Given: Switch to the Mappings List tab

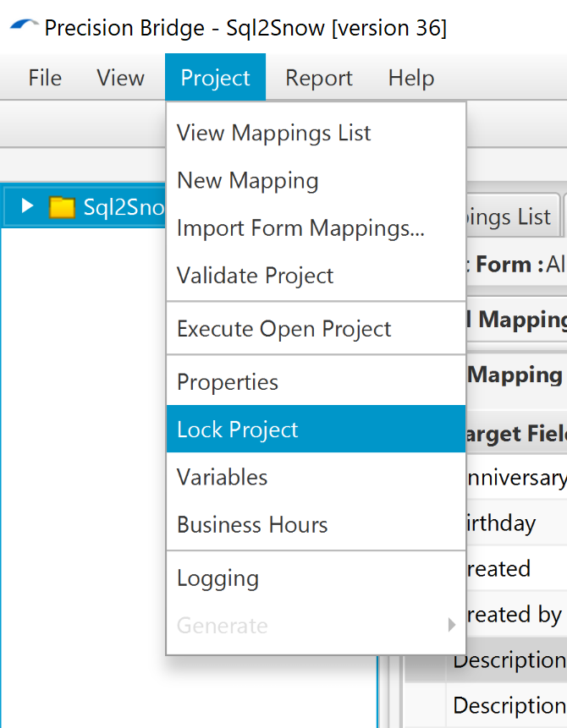Looking at the screenshot, I should 512,216.
